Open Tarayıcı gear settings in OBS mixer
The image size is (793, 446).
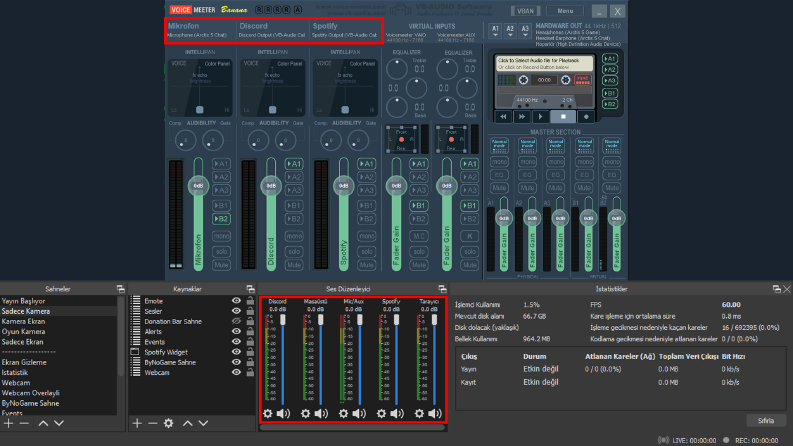coord(419,414)
